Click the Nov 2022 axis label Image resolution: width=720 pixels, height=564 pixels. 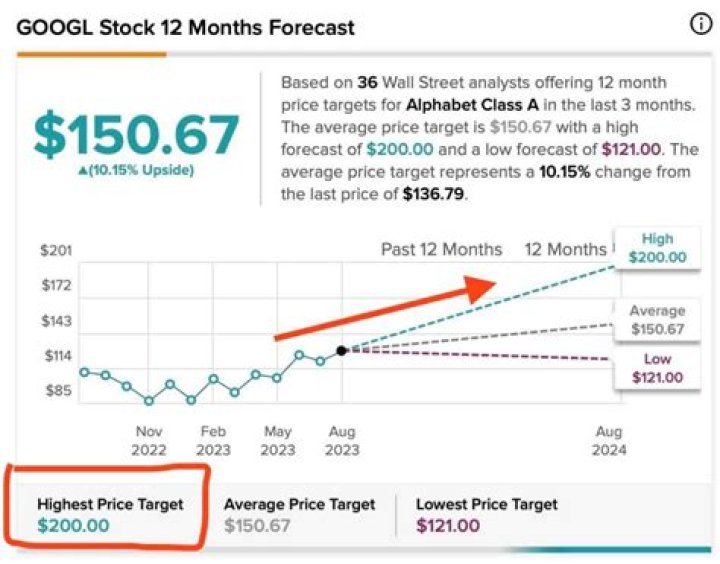click(x=149, y=441)
